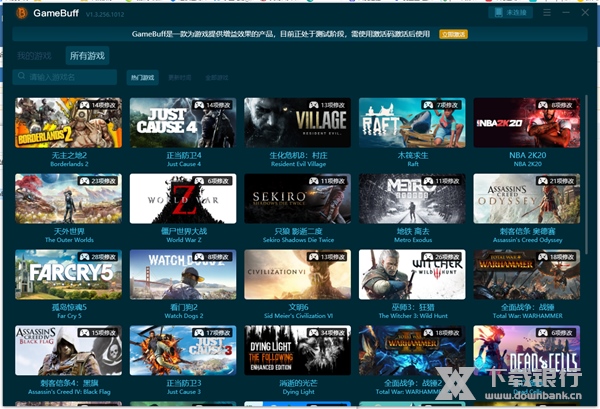Screen dimensions: 600x409
Task: Click the mod count badge on Borderlands 2
Action: [98, 105]
